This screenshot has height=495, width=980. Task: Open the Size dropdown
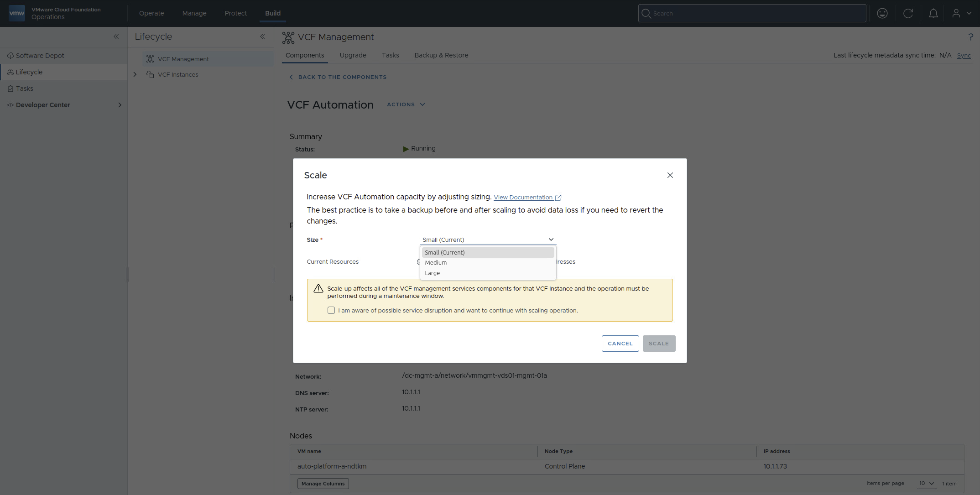tap(488, 240)
